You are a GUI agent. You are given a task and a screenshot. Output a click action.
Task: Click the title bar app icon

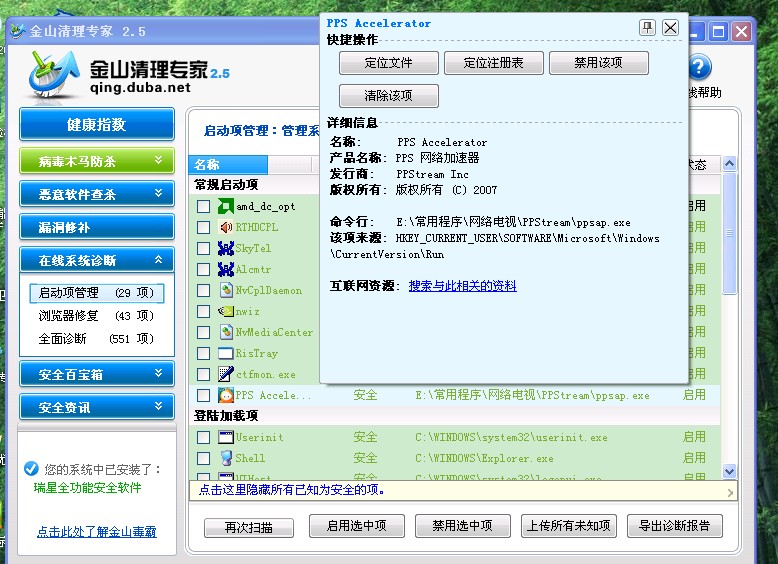18,31
